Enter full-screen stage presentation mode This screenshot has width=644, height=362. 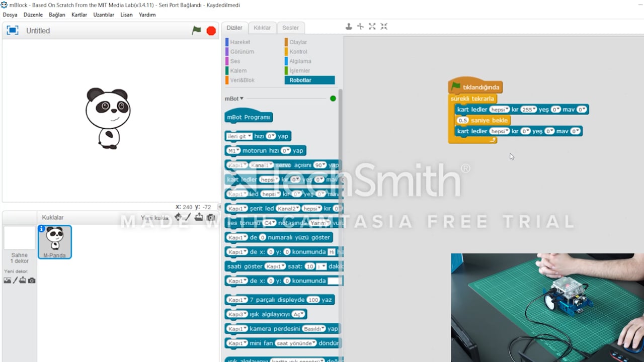[x=12, y=30]
